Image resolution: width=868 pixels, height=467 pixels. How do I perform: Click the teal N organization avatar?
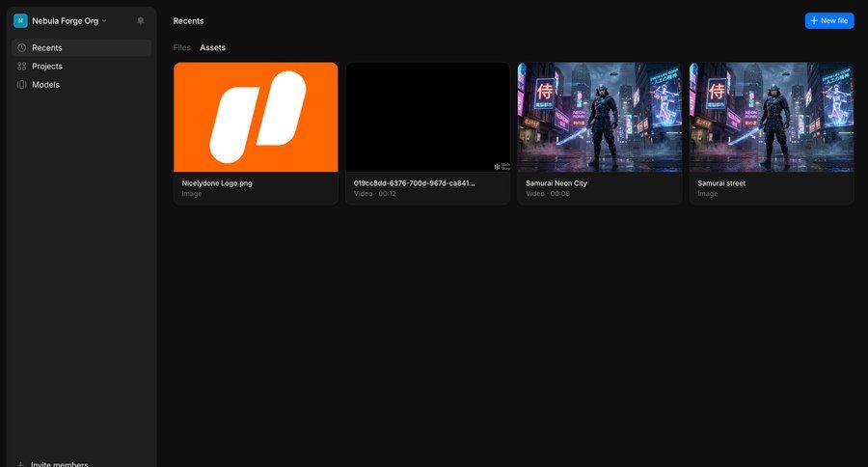coord(20,20)
